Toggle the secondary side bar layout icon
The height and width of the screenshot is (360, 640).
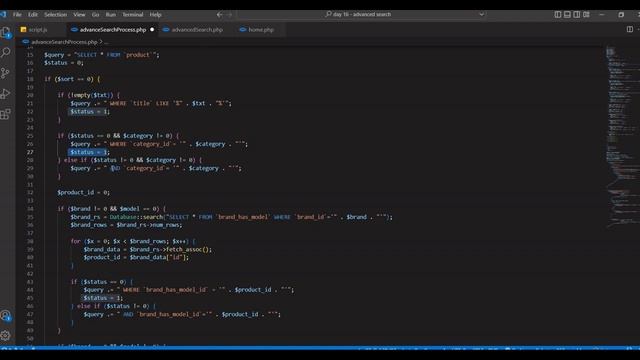pyautogui.click(x=577, y=15)
